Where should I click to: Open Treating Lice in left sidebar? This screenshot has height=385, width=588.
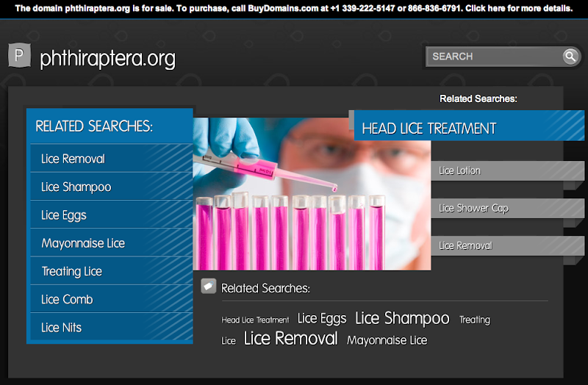point(112,270)
